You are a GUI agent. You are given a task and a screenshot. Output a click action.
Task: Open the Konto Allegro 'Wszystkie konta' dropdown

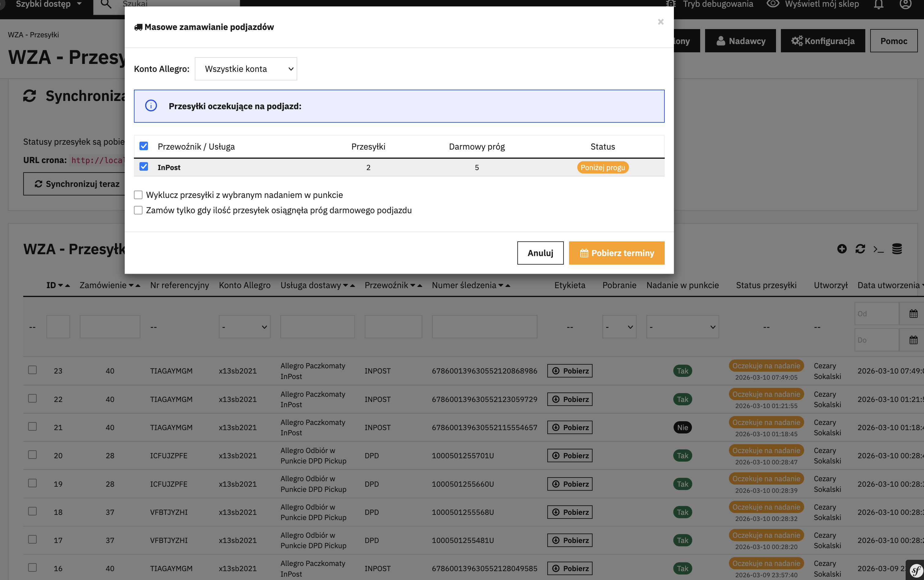click(246, 69)
